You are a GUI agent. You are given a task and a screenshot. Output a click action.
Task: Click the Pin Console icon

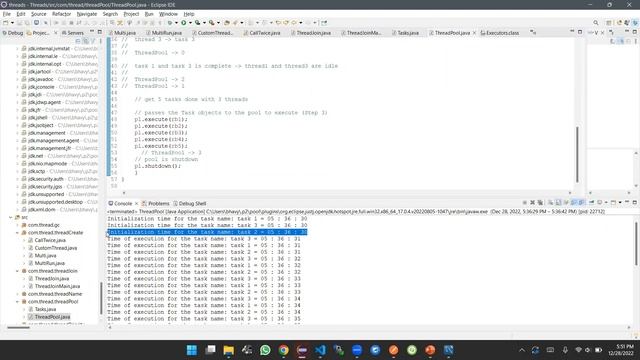(591, 202)
